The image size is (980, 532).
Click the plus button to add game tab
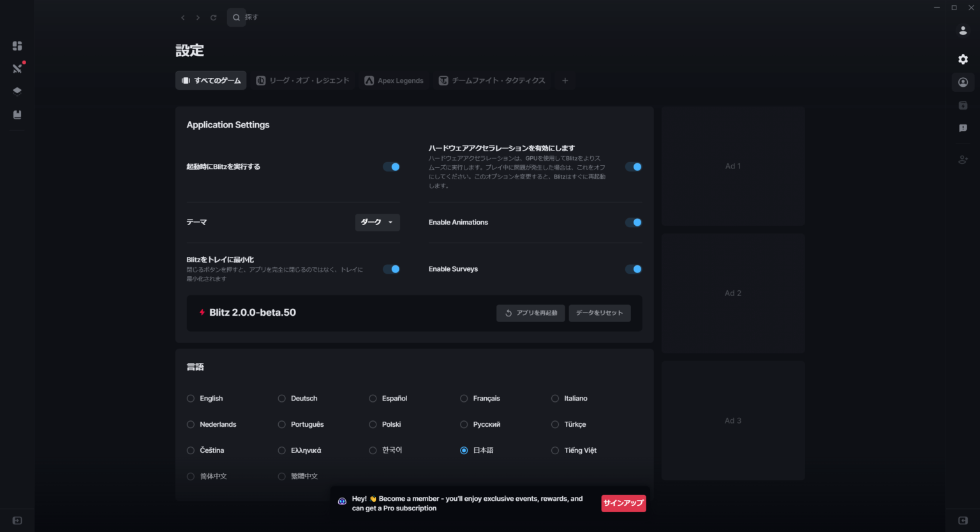click(x=565, y=81)
